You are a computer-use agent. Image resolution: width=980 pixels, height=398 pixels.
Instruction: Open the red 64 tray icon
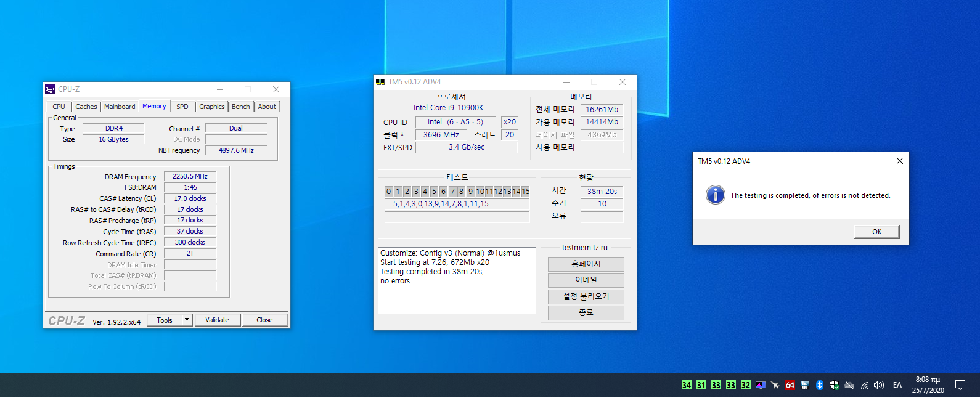[790, 385]
